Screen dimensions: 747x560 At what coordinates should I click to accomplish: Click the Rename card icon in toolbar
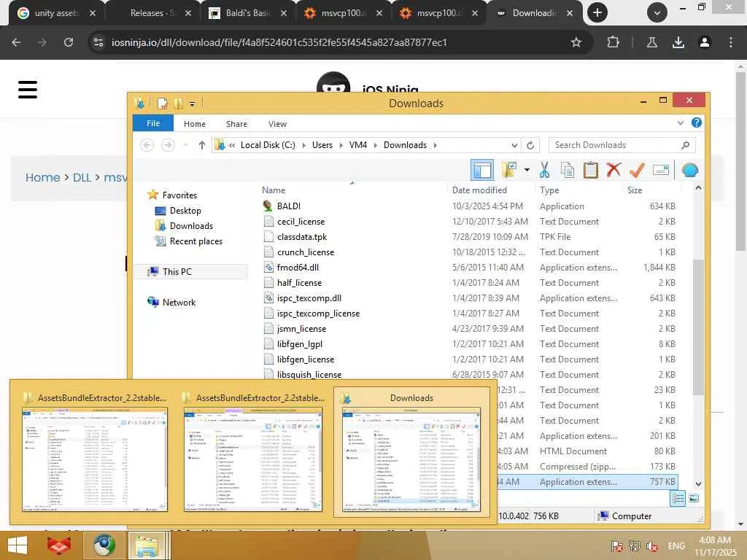[661, 170]
